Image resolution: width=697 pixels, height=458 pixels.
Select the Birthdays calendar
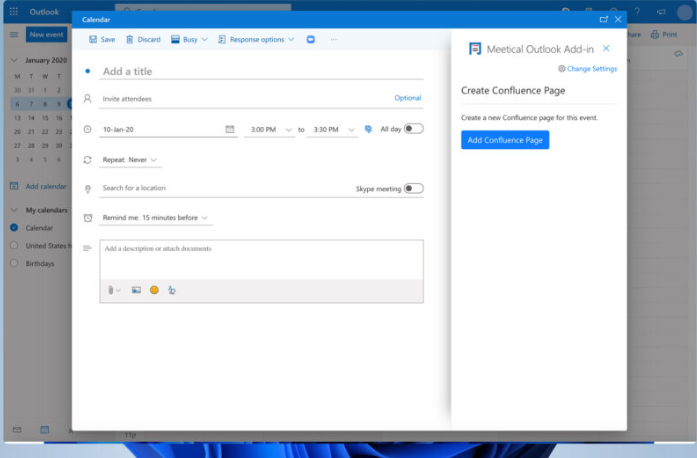[14, 263]
